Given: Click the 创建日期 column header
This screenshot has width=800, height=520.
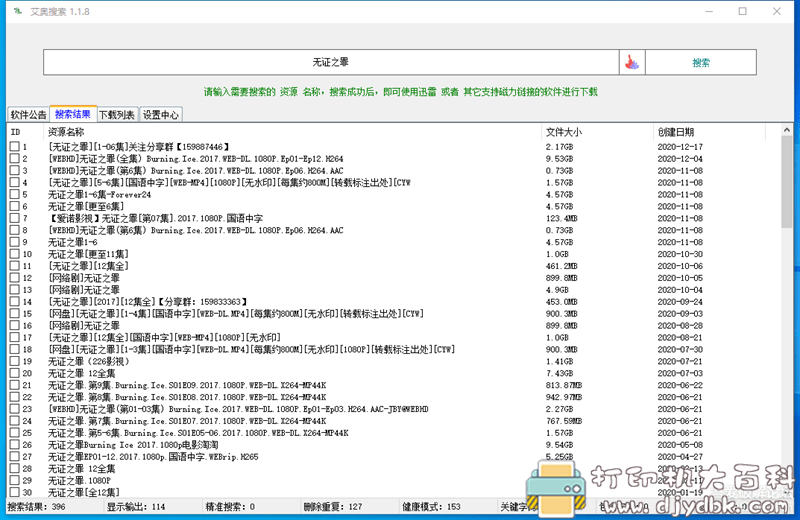Looking at the screenshot, I should pyautogui.click(x=709, y=132).
